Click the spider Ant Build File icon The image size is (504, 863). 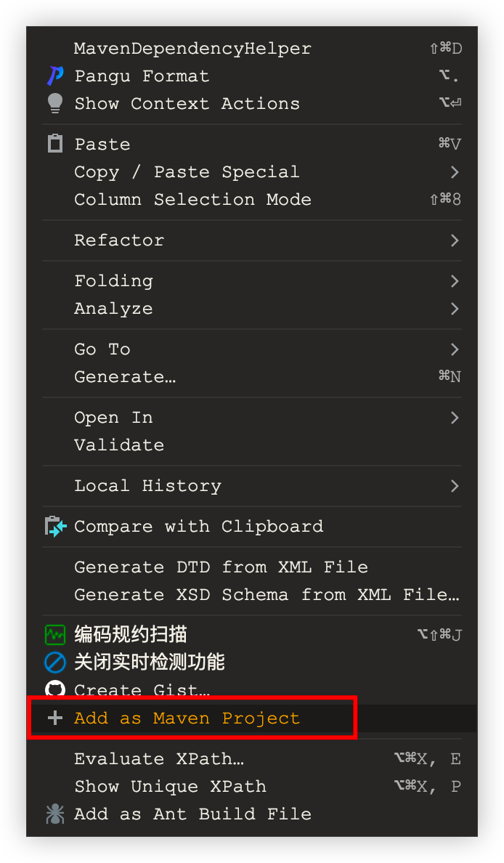point(55,814)
